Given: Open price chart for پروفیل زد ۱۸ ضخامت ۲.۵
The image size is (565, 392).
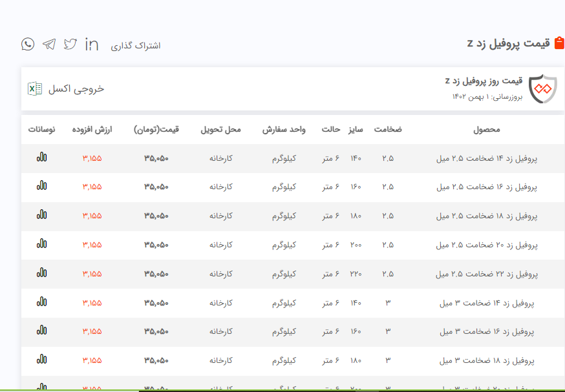Looking at the screenshot, I should point(42,215).
